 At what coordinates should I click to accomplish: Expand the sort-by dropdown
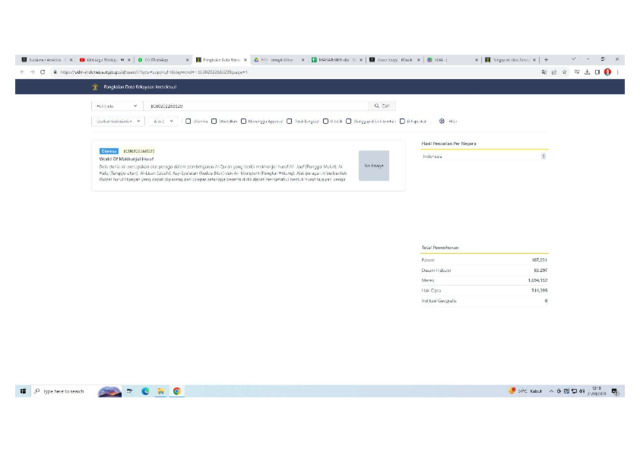pos(117,121)
